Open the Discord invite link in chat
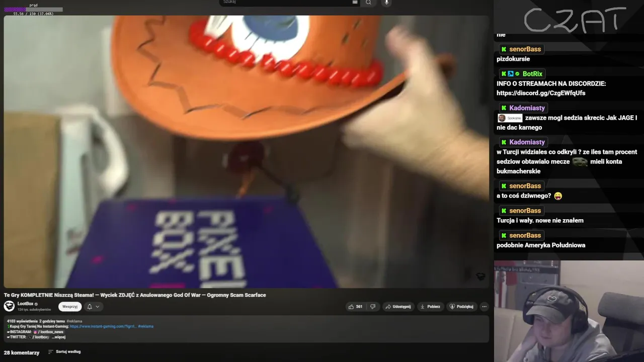The height and width of the screenshot is (362, 644). [x=541, y=93]
